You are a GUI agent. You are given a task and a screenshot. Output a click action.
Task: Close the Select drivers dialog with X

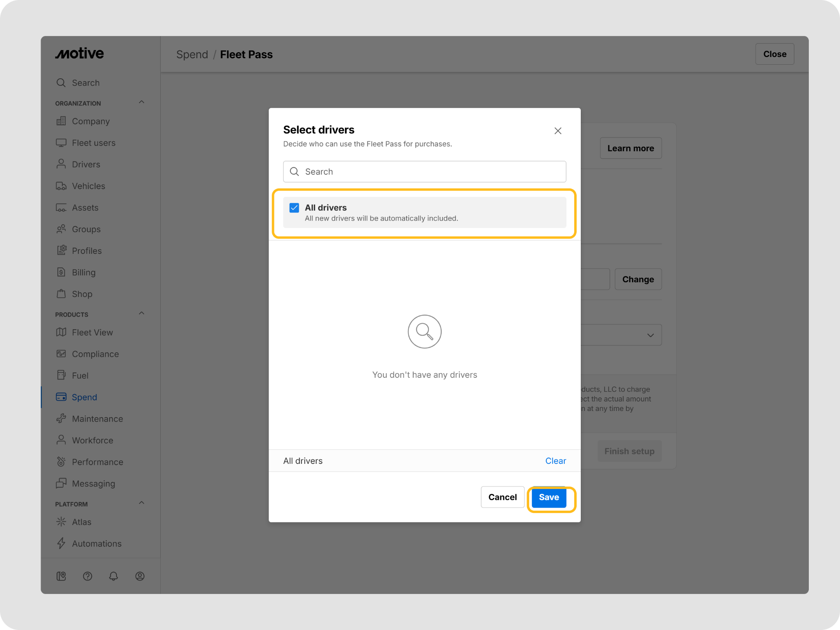558,131
